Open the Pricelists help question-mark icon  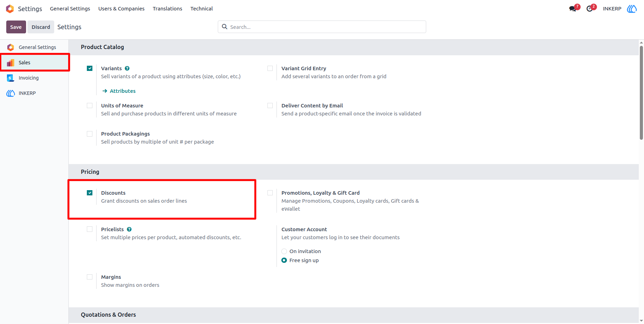tap(129, 229)
